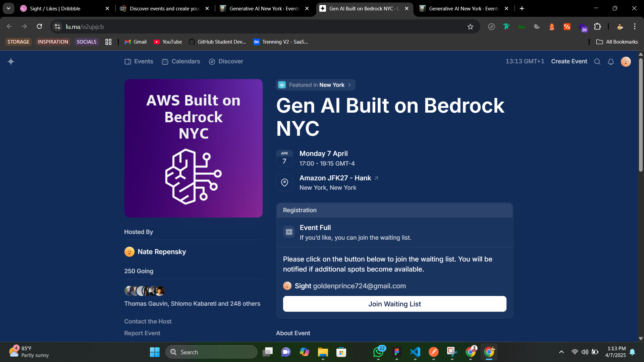Click Create Event
The height and width of the screenshot is (362, 644).
(569, 62)
